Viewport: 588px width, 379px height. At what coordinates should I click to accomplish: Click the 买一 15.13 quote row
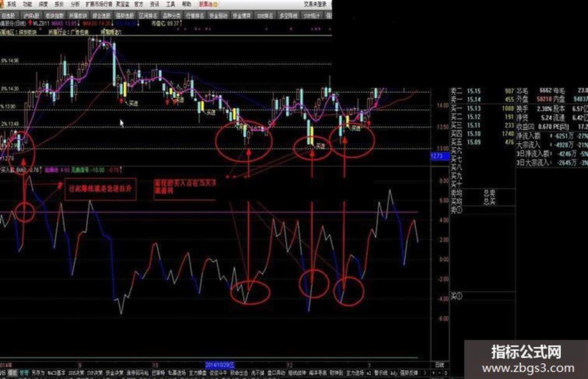[x=482, y=108]
